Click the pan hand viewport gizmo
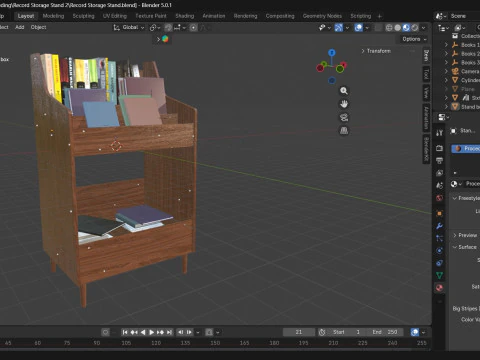The image size is (480, 360). pyautogui.click(x=344, y=104)
